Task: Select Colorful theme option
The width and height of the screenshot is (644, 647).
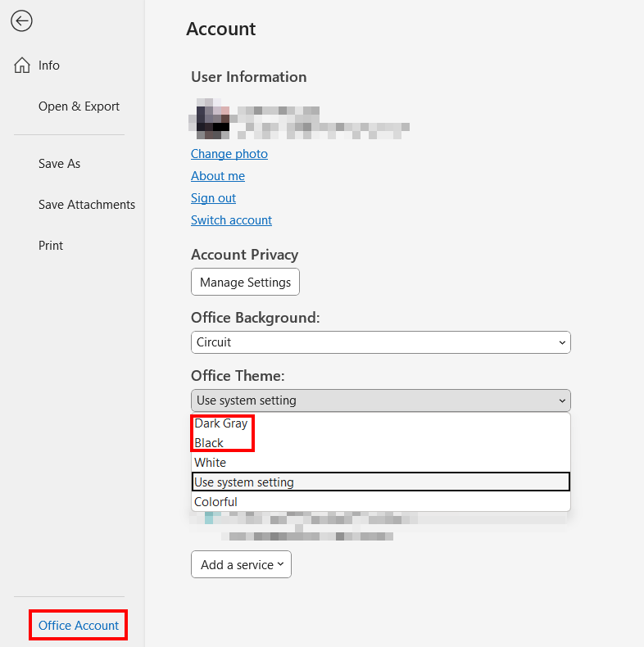Action: 381,502
